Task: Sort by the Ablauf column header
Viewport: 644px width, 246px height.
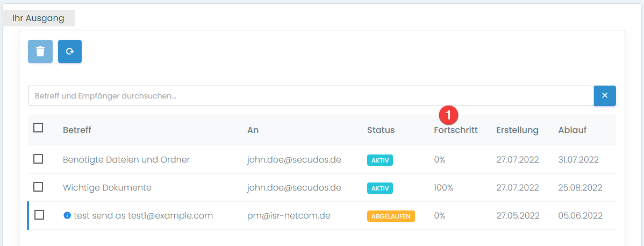Action: (x=572, y=130)
